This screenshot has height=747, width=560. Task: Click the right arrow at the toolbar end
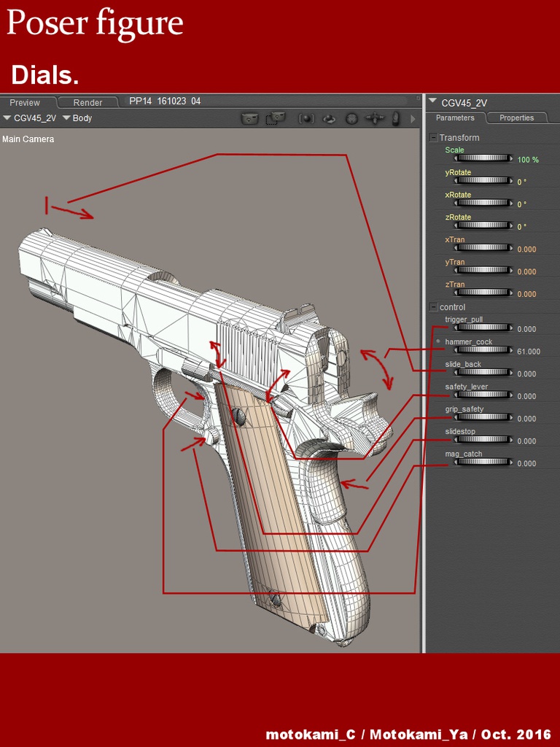point(413,119)
